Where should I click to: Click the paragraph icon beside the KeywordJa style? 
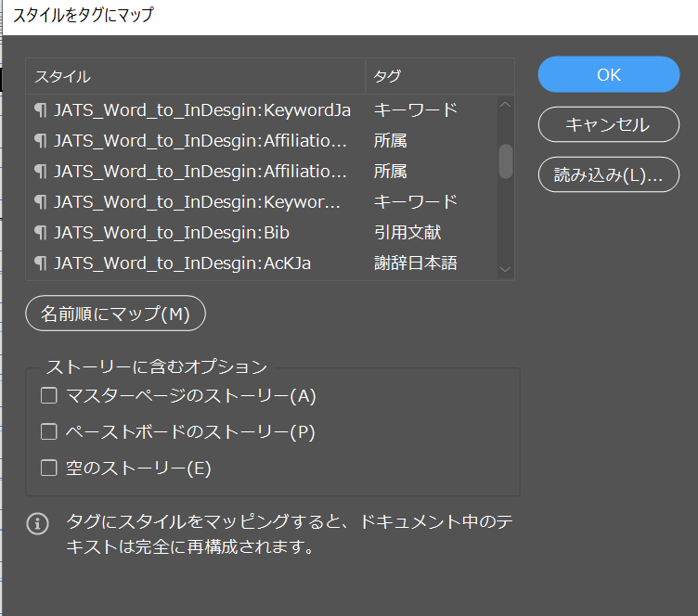[x=40, y=110]
